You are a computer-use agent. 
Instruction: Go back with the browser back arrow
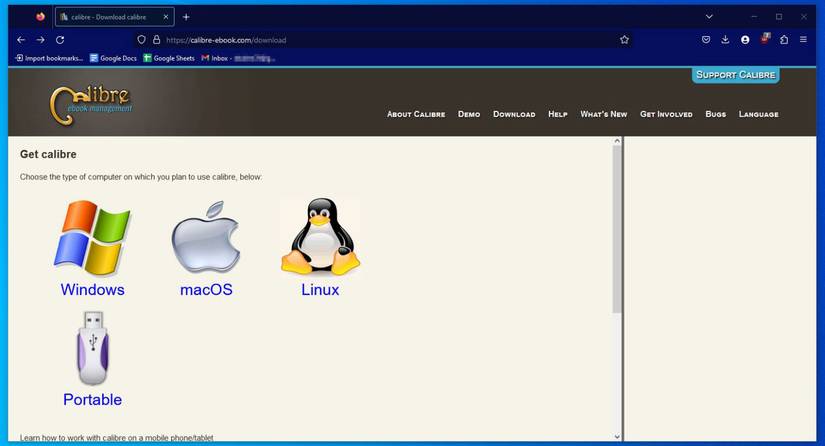pos(21,39)
